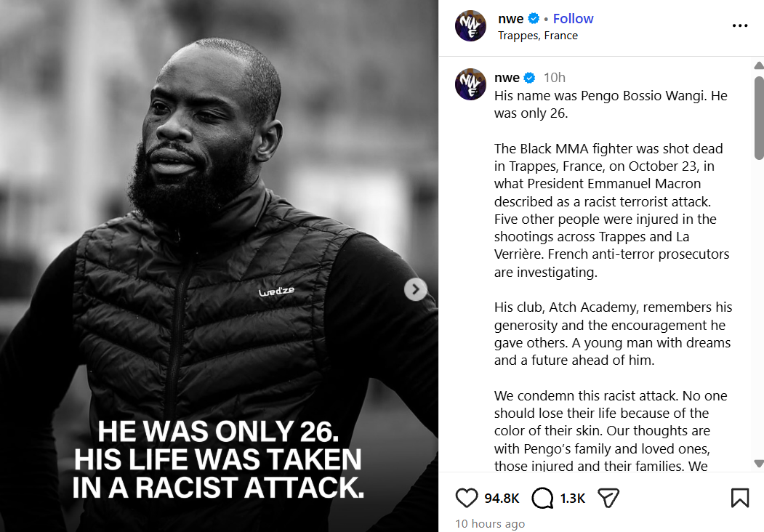Open more options three-dot menu
Screen dimensions: 764x532
(739, 25)
